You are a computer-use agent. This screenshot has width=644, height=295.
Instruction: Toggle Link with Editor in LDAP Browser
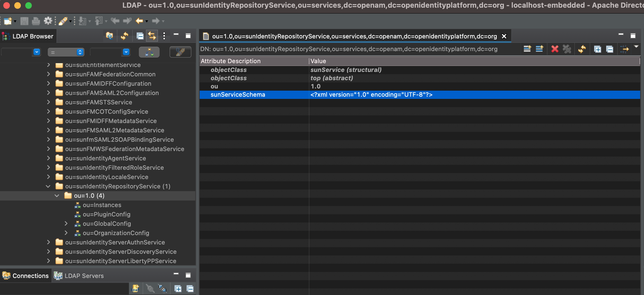[152, 36]
